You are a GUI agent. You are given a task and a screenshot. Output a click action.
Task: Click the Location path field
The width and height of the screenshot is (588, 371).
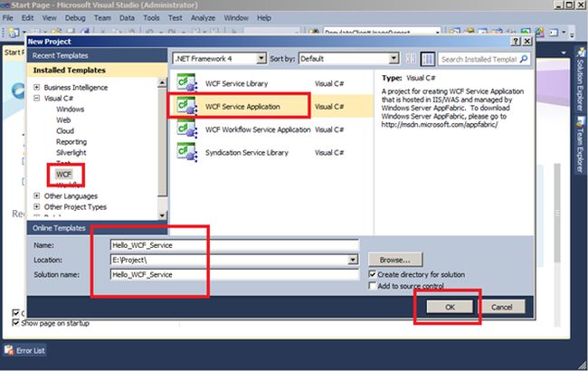[x=230, y=260]
